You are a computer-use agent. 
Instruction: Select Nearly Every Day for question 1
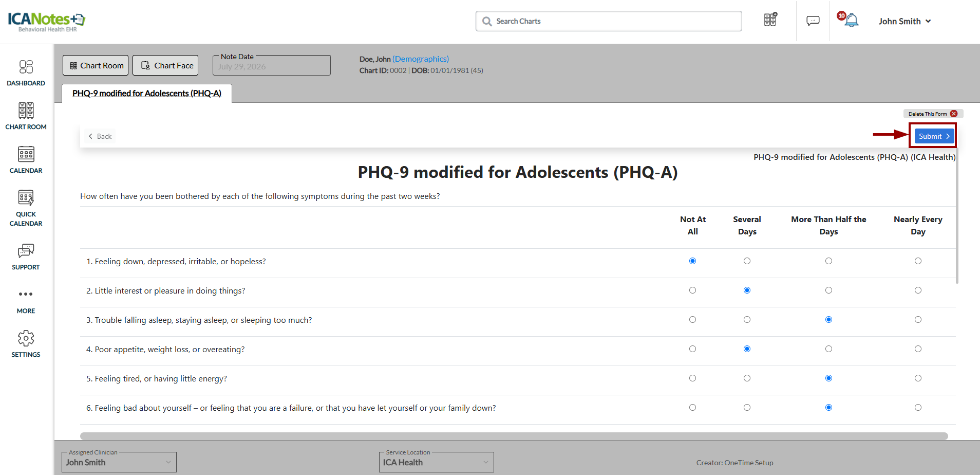pos(918,261)
